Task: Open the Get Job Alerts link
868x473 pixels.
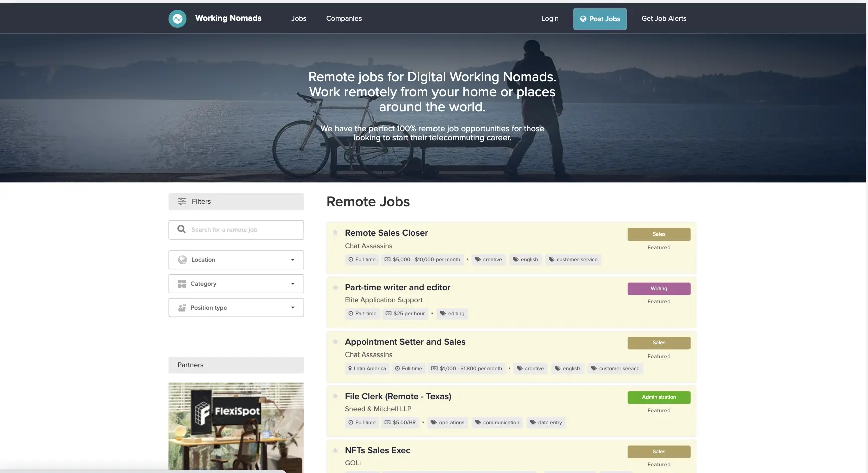Action: point(663,19)
